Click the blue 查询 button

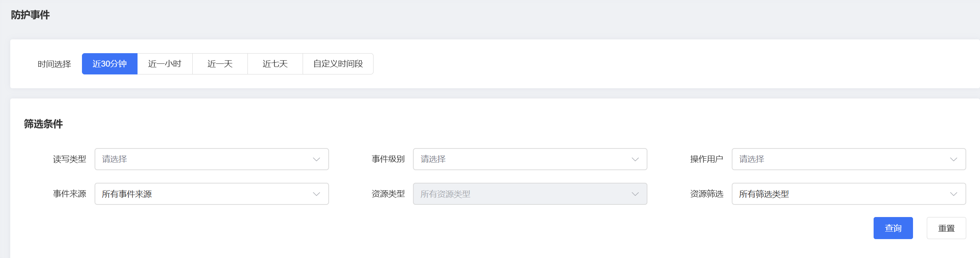tap(893, 228)
